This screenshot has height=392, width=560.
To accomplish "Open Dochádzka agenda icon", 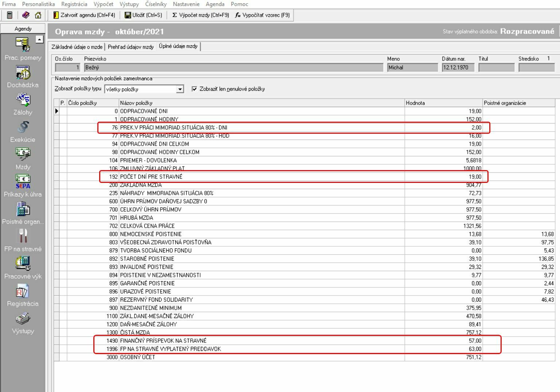I will (x=23, y=72).
